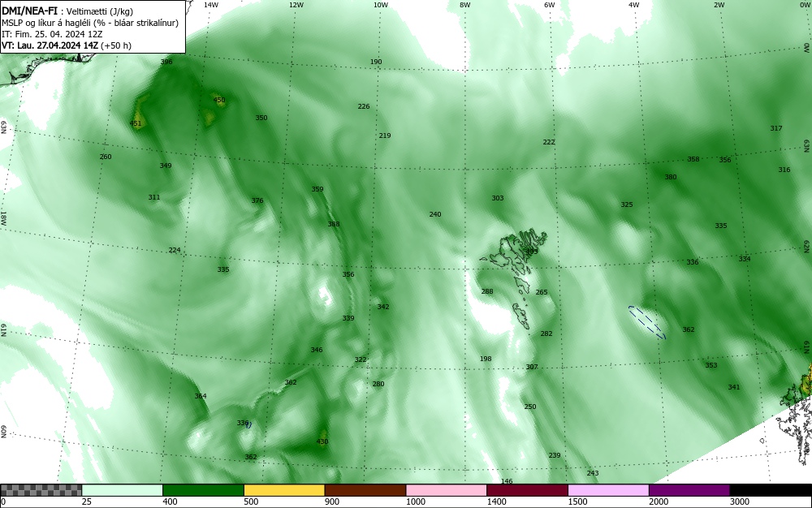Click the map value '316'

(x=784, y=169)
